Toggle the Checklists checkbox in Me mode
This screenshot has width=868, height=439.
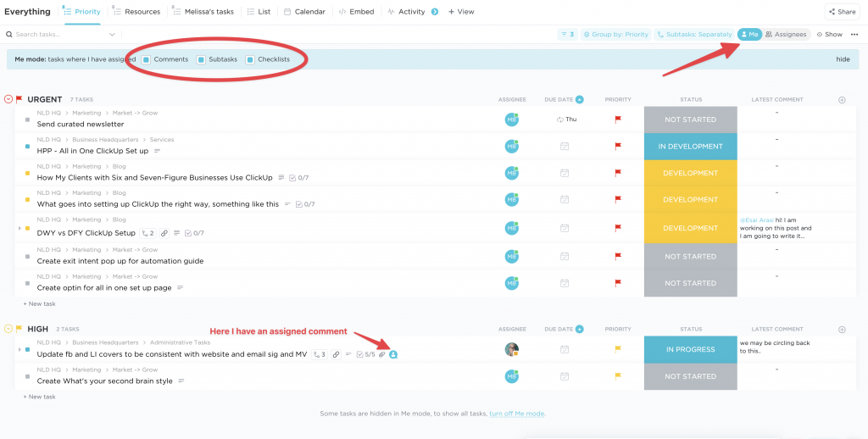pos(250,59)
